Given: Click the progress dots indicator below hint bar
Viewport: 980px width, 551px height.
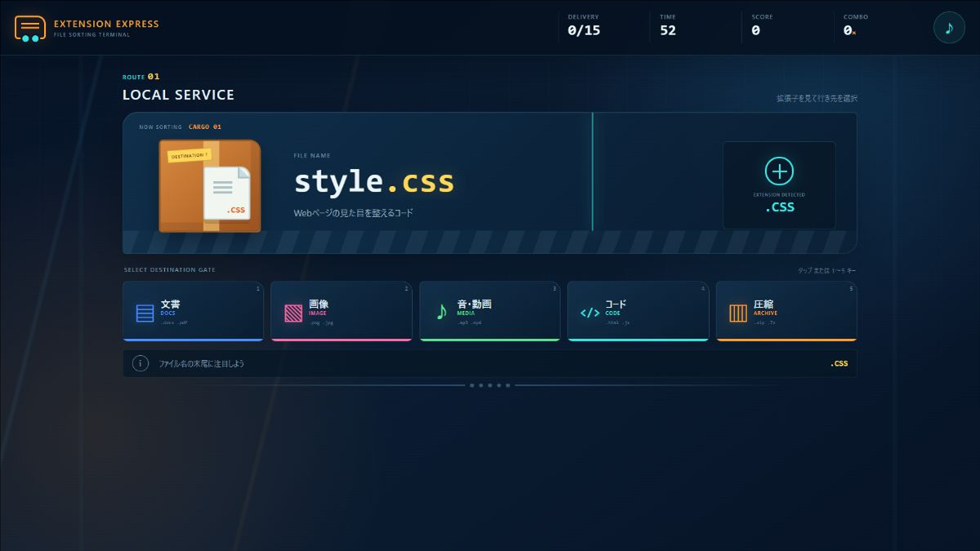Looking at the screenshot, I should (x=490, y=384).
